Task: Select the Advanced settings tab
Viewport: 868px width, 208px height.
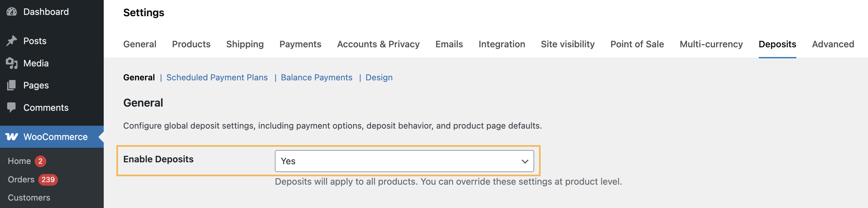Action: pyautogui.click(x=833, y=44)
